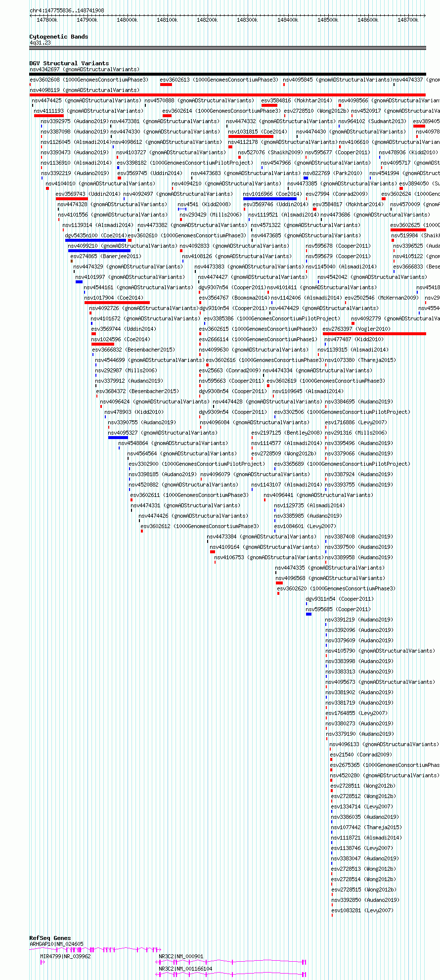The height and width of the screenshot is (980, 440).
Task: Click the red nsv1017904 (Coe2014) variant bar
Action: 117,303
